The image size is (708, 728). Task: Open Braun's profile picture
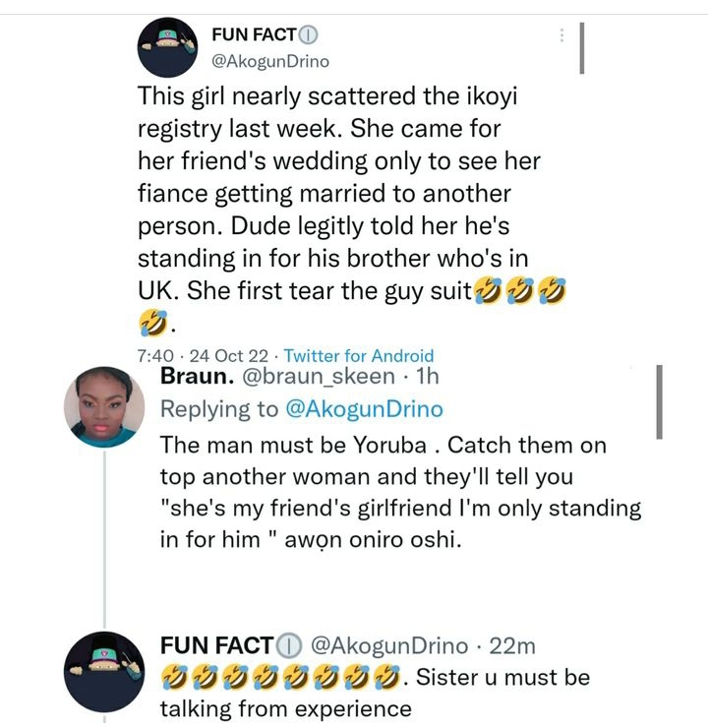pos(104,407)
